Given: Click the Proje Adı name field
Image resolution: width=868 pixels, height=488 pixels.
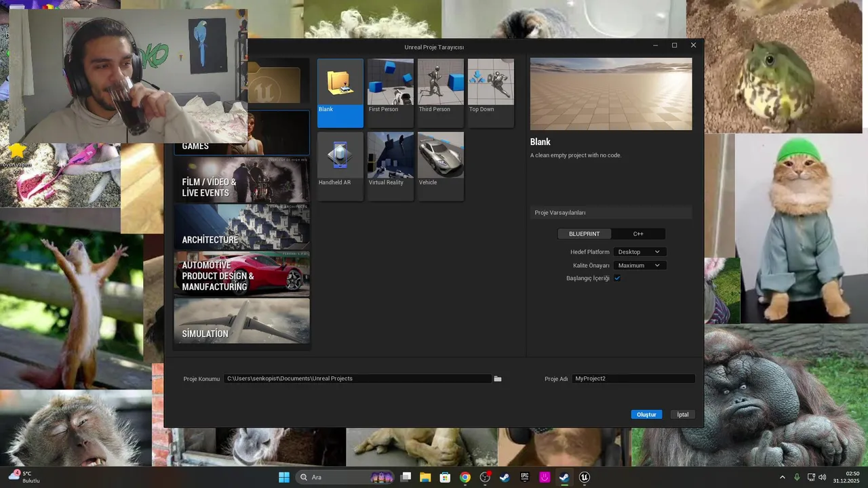Looking at the screenshot, I should [x=633, y=379].
